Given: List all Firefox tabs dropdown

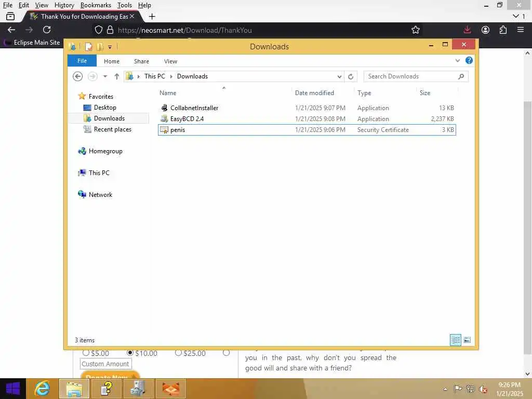Looking at the screenshot, I should click(x=516, y=16).
